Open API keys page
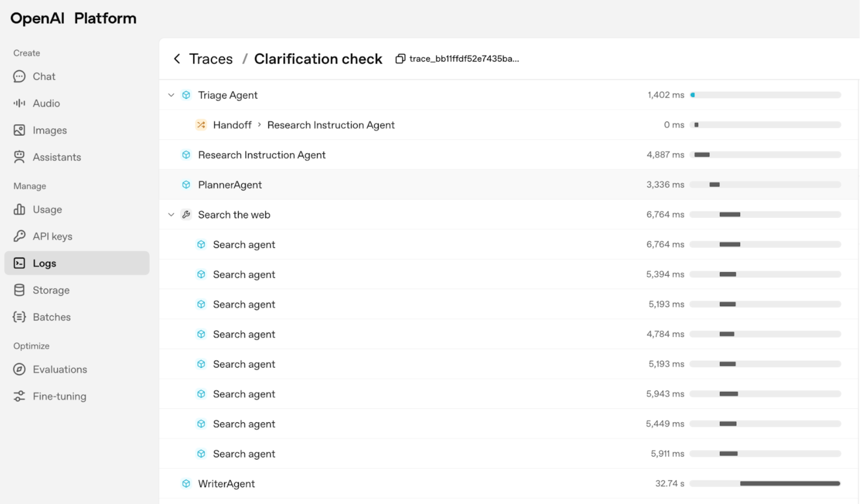 tap(52, 236)
